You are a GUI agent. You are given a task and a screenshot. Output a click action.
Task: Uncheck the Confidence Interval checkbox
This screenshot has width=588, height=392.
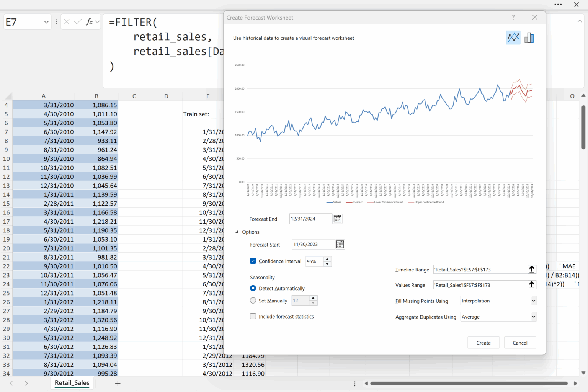point(253,261)
